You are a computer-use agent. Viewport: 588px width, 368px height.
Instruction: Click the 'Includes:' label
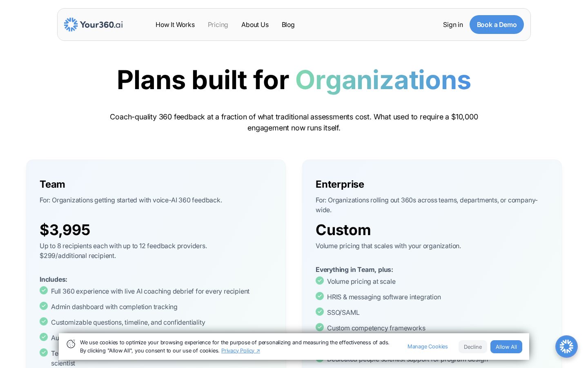pyautogui.click(x=53, y=280)
